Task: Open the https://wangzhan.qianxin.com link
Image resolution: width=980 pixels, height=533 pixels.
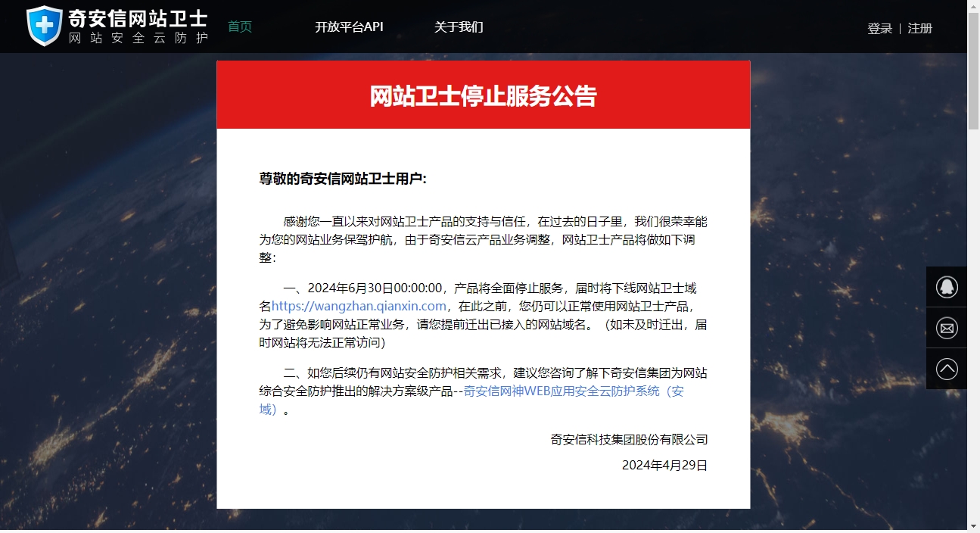Action: [x=359, y=306]
